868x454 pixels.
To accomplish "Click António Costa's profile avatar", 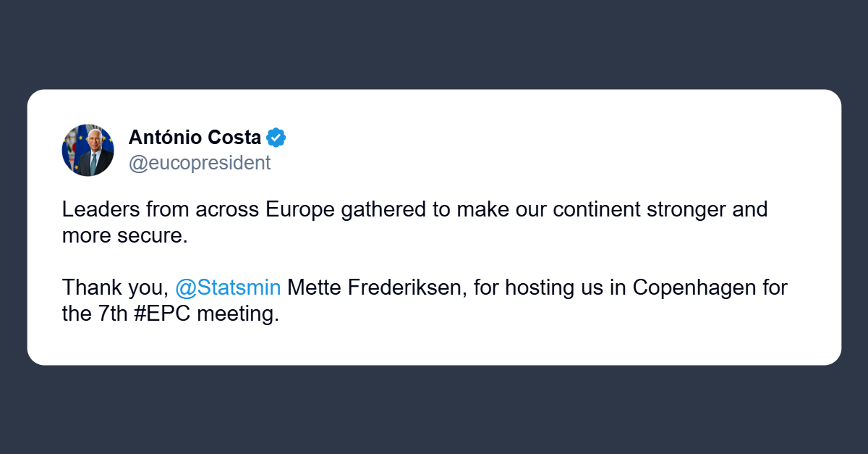I will pyautogui.click(x=88, y=150).
